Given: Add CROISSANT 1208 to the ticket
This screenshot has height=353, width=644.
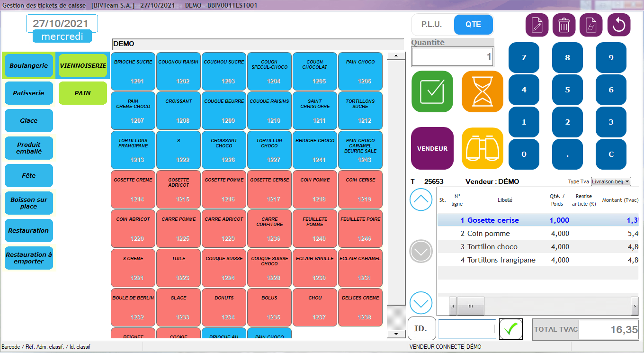Looking at the screenshot, I should point(179,110).
